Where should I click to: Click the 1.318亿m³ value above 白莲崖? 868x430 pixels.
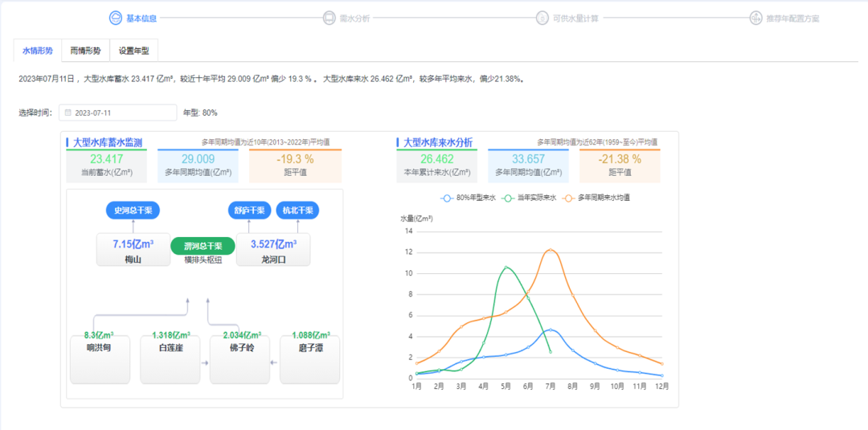point(171,335)
